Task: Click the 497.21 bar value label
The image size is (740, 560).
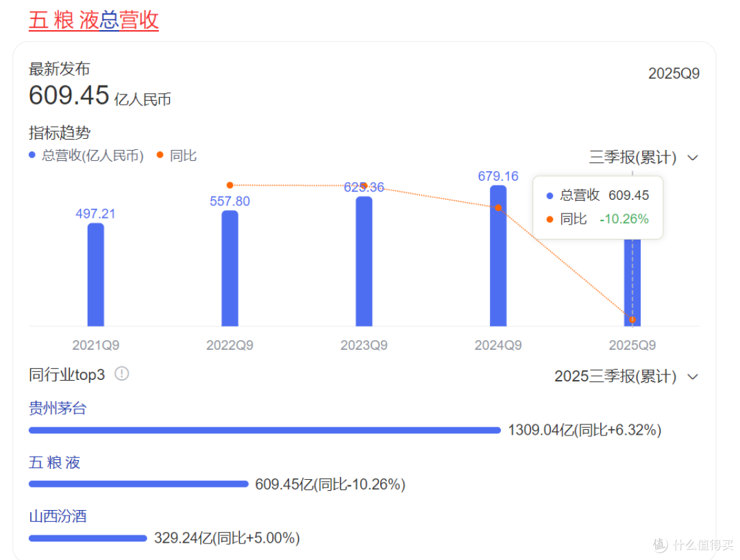Action: pyautogui.click(x=96, y=214)
